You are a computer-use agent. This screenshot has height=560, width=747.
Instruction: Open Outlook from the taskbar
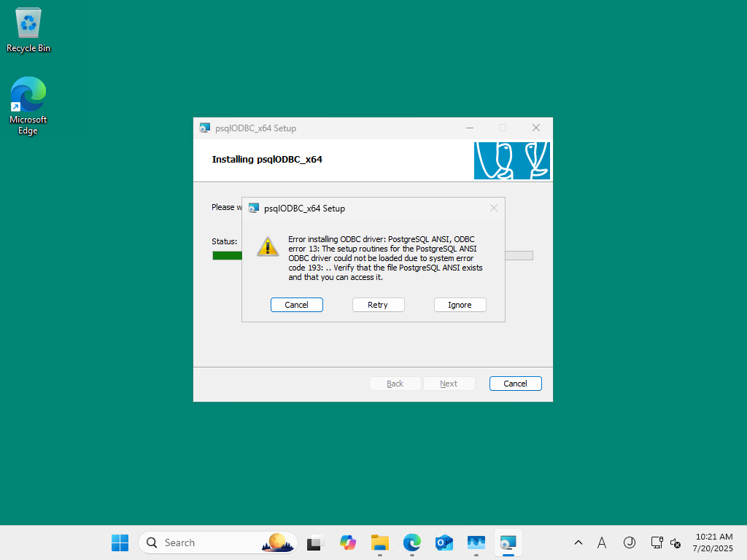point(444,542)
